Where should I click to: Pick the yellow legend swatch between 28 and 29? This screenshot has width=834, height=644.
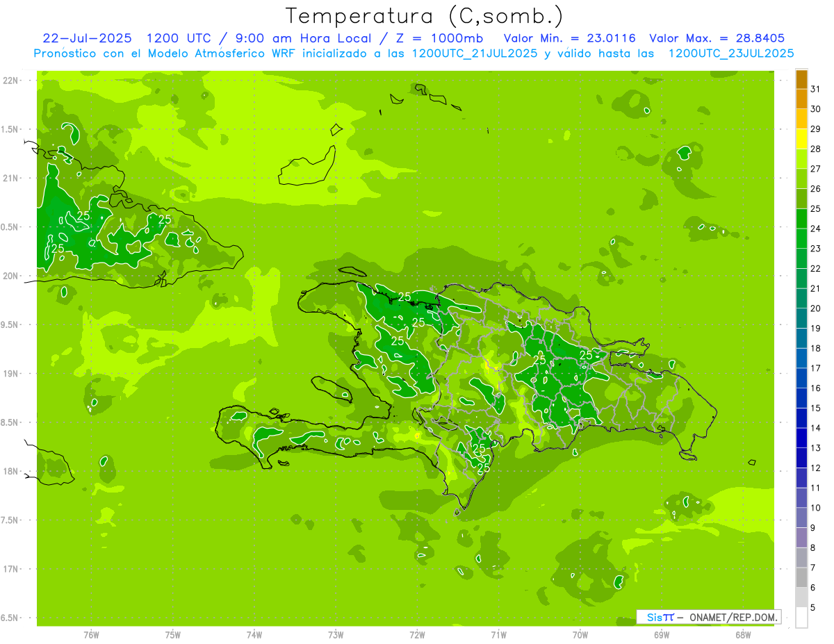tap(801, 139)
